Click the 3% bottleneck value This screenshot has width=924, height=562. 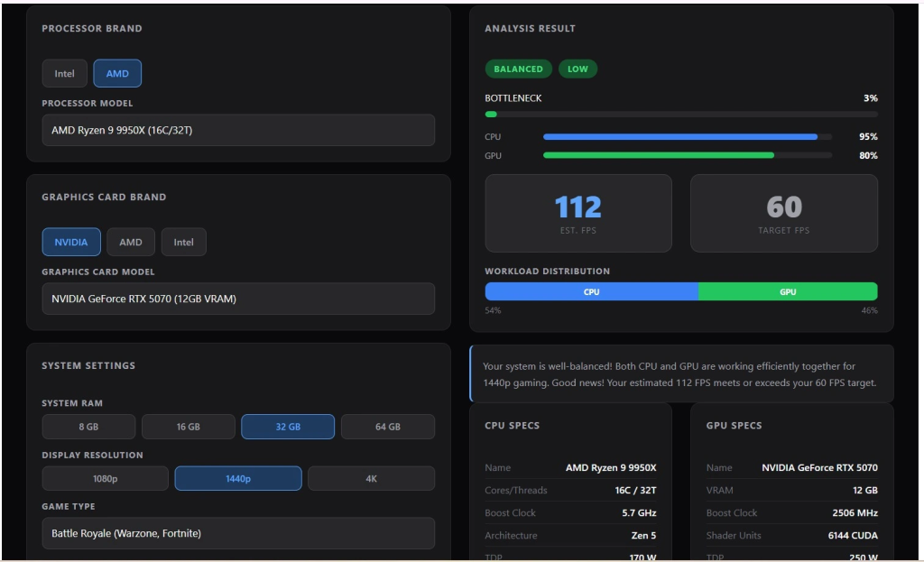point(871,98)
